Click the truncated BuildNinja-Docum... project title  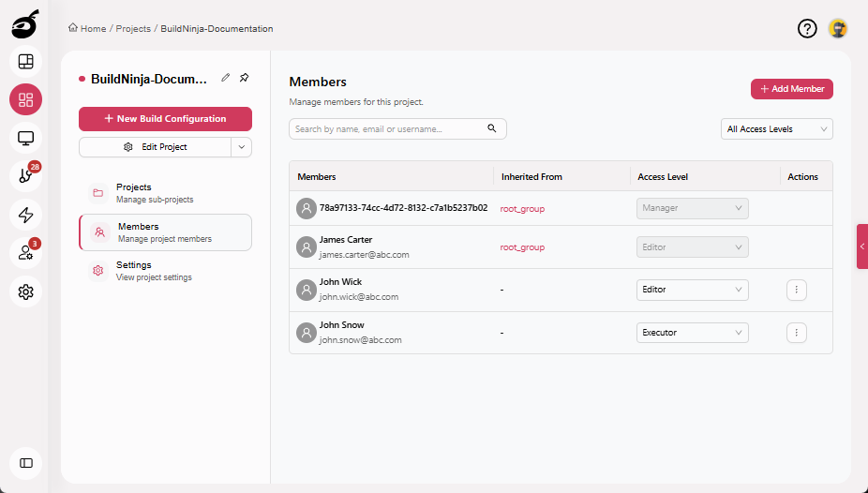click(149, 79)
